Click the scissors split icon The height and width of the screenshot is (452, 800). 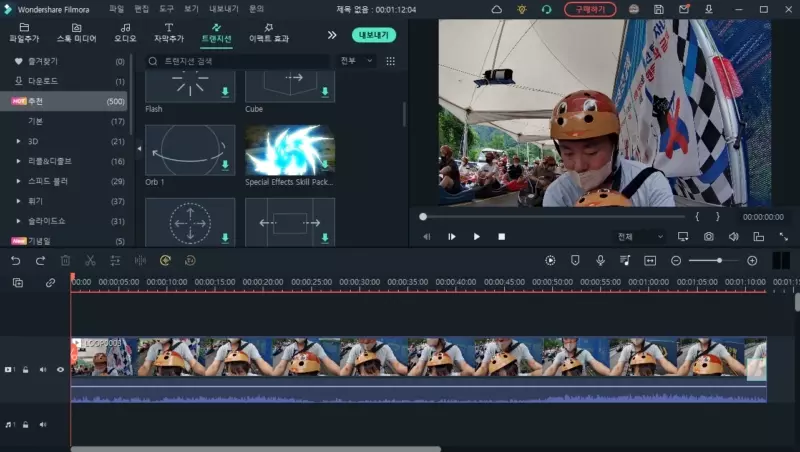coord(90,261)
